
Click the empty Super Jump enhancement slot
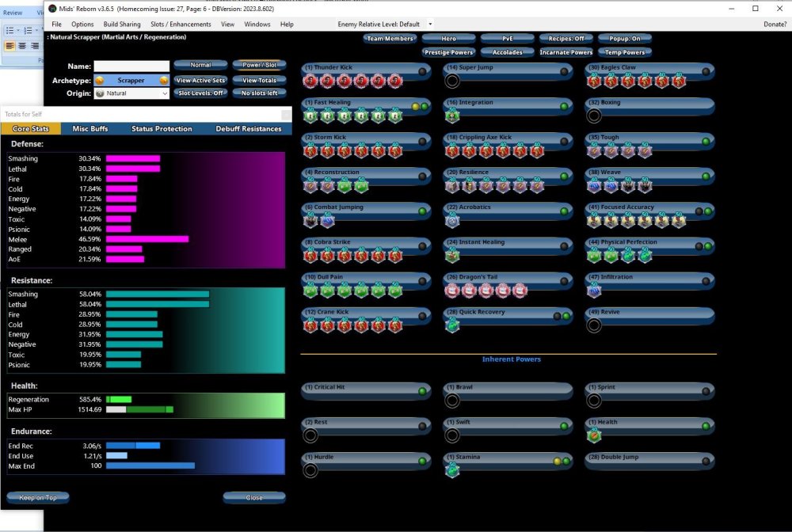pos(452,81)
